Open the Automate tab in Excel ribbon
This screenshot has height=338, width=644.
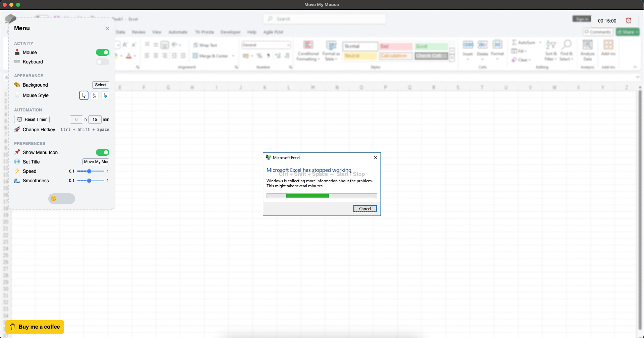pos(178,32)
